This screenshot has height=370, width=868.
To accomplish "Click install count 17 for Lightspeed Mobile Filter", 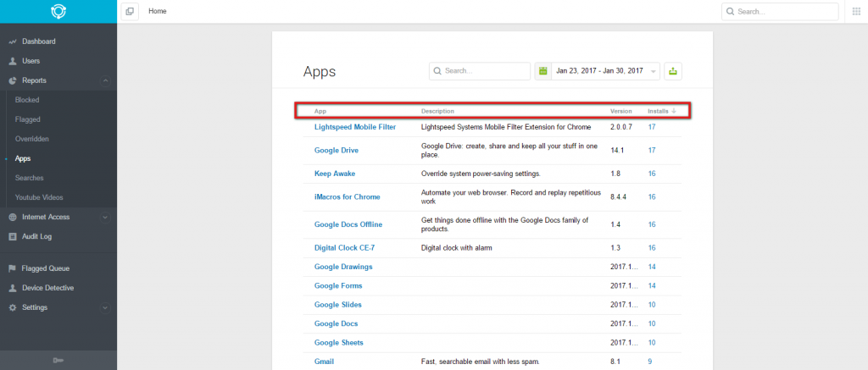I will click(x=652, y=127).
